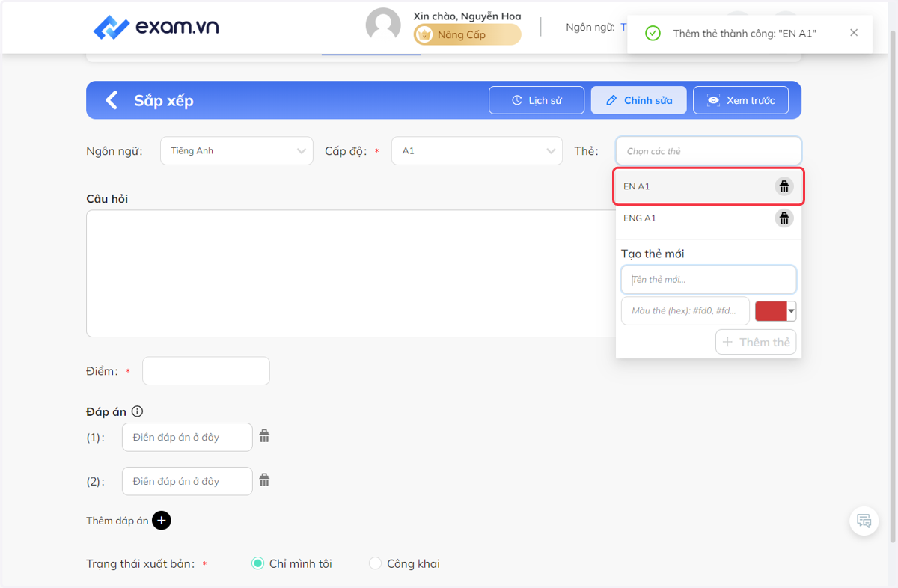The width and height of the screenshot is (898, 588).
Task: Open the Lịch sử history view
Action: pos(537,100)
